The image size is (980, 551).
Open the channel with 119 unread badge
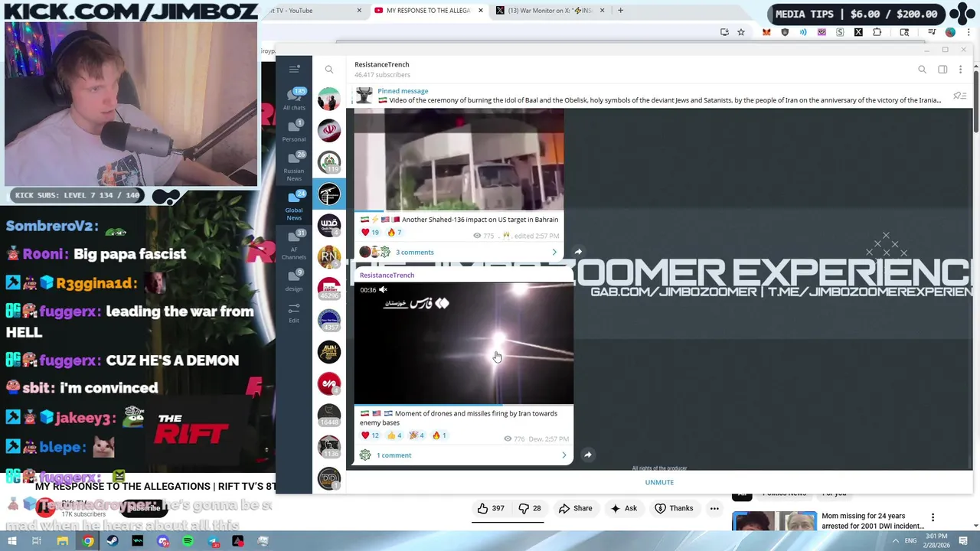pos(329,163)
